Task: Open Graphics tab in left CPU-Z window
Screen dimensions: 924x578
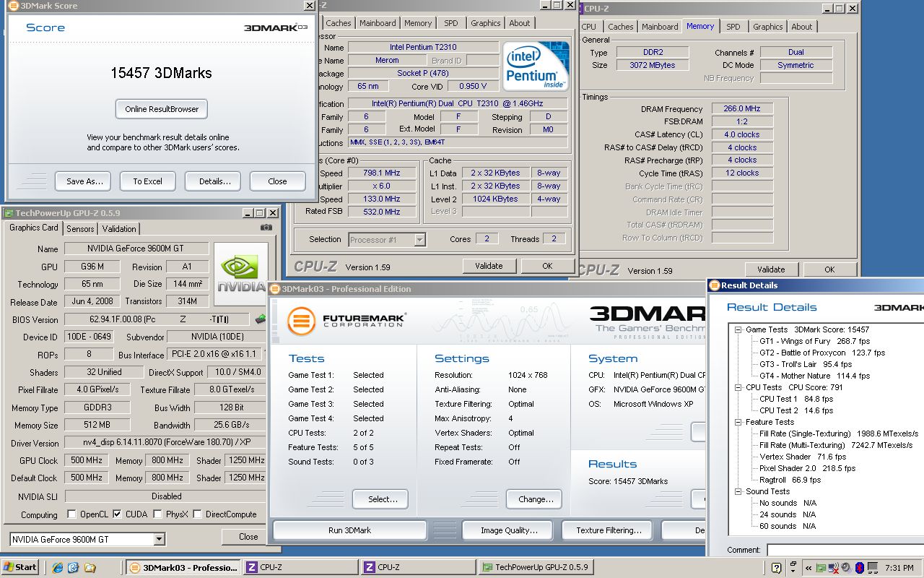Action: (x=486, y=23)
